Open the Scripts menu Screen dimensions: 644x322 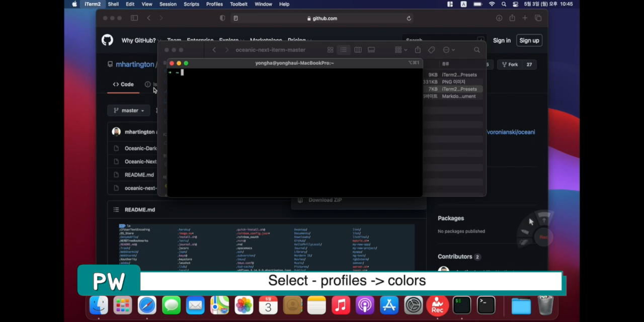tap(191, 4)
